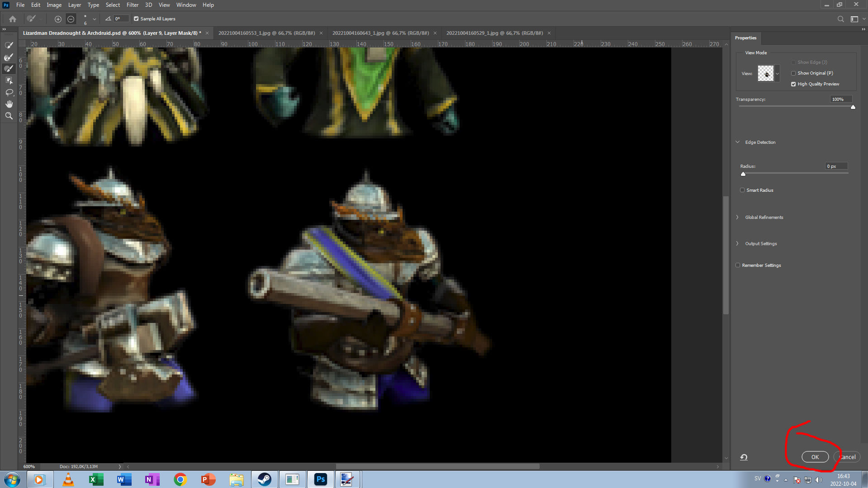
Task: Select the Refine Edge Brush tool
Action: click(x=9, y=57)
